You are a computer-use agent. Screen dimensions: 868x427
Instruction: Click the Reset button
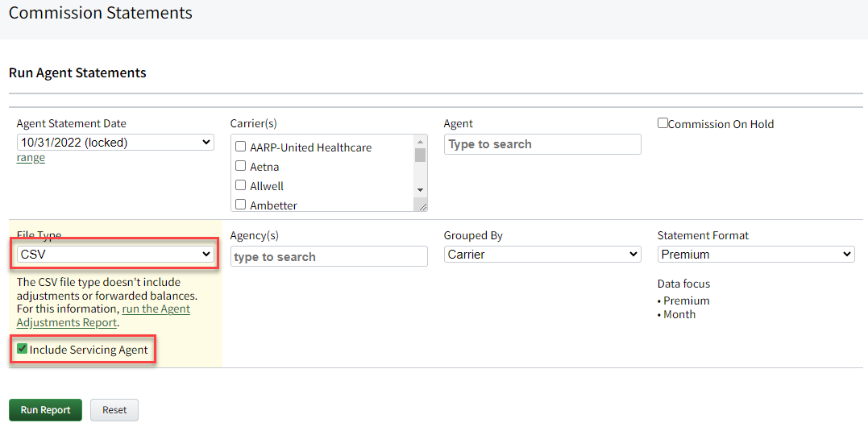[x=114, y=410]
